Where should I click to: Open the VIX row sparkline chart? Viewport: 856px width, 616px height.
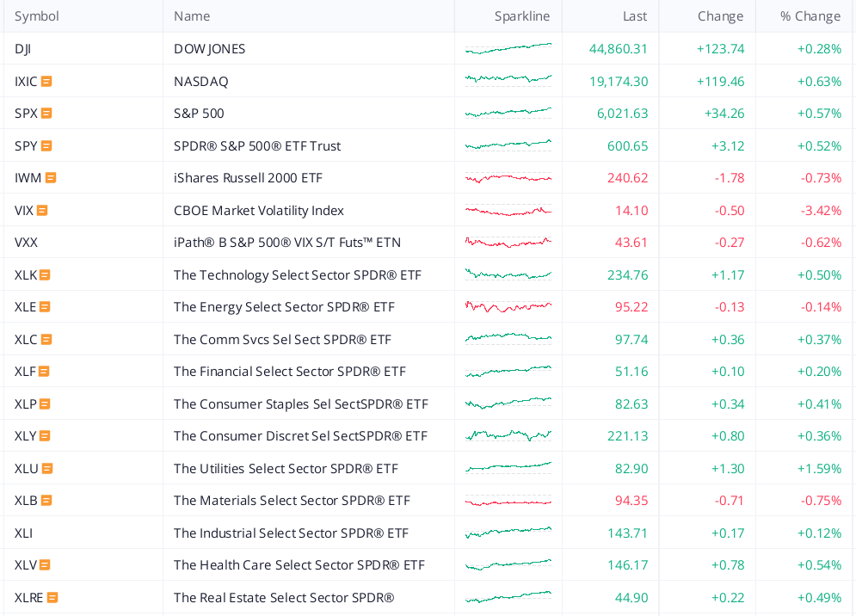pyautogui.click(x=508, y=210)
